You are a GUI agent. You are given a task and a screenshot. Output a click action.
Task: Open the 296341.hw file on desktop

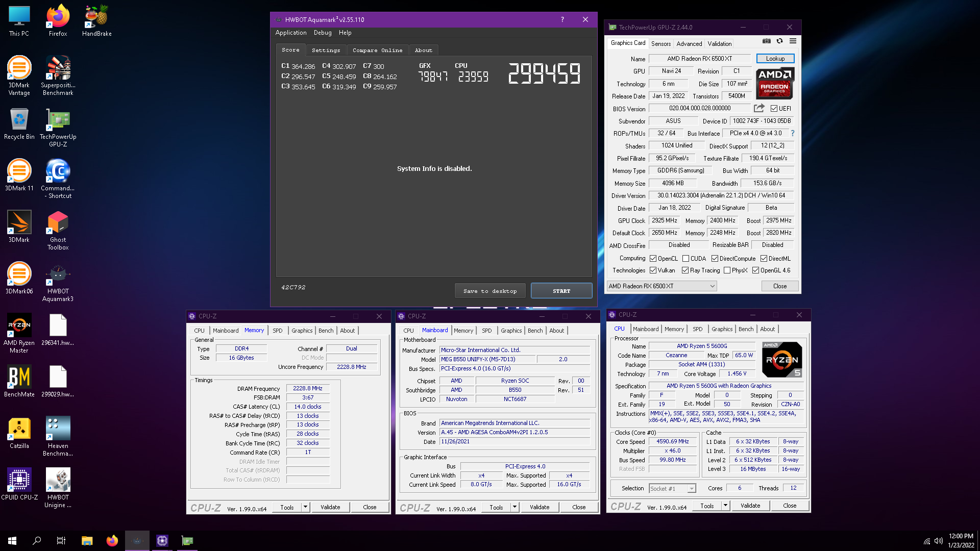(x=58, y=330)
